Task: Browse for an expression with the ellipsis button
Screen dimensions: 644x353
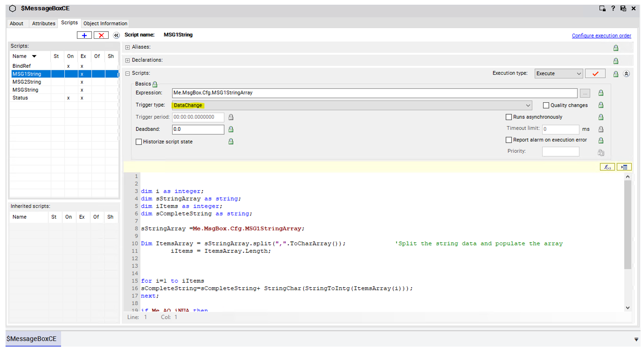Action: (x=585, y=93)
